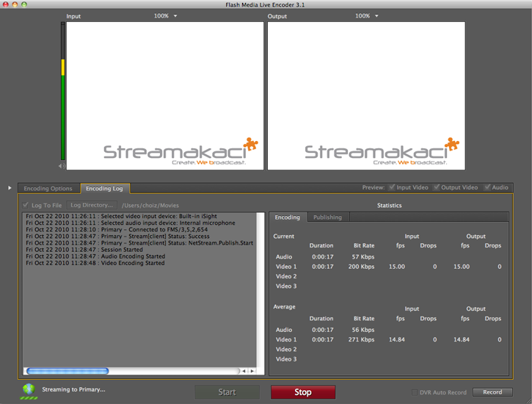Open the Output preview zoom dropdown
The image size is (532, 404).
376,15
